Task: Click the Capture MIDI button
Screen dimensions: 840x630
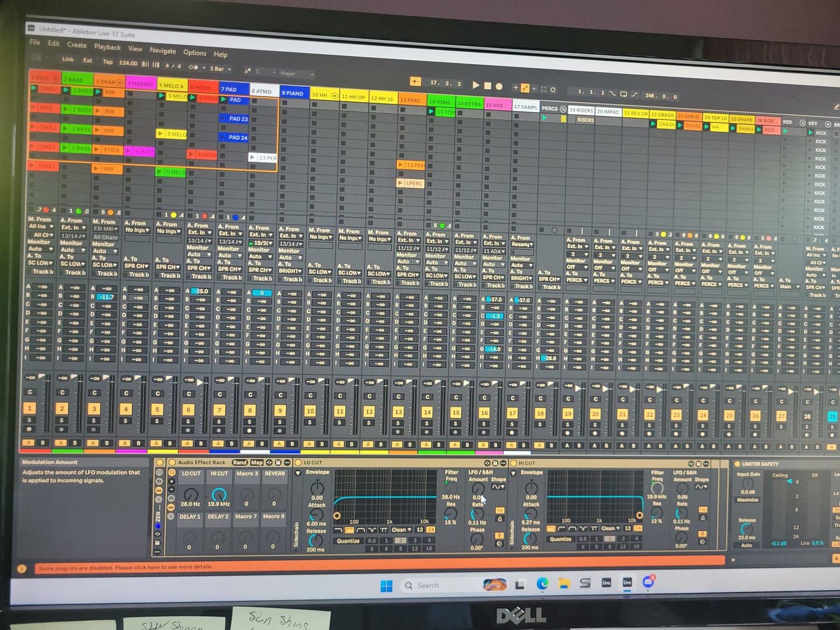Action: [544, 89]
